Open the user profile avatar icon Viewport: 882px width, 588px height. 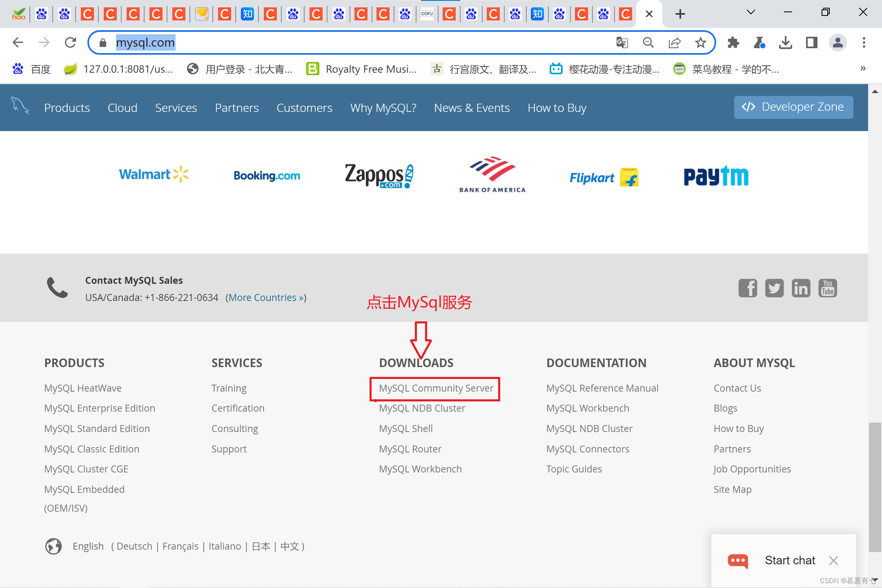click(837, 42)
